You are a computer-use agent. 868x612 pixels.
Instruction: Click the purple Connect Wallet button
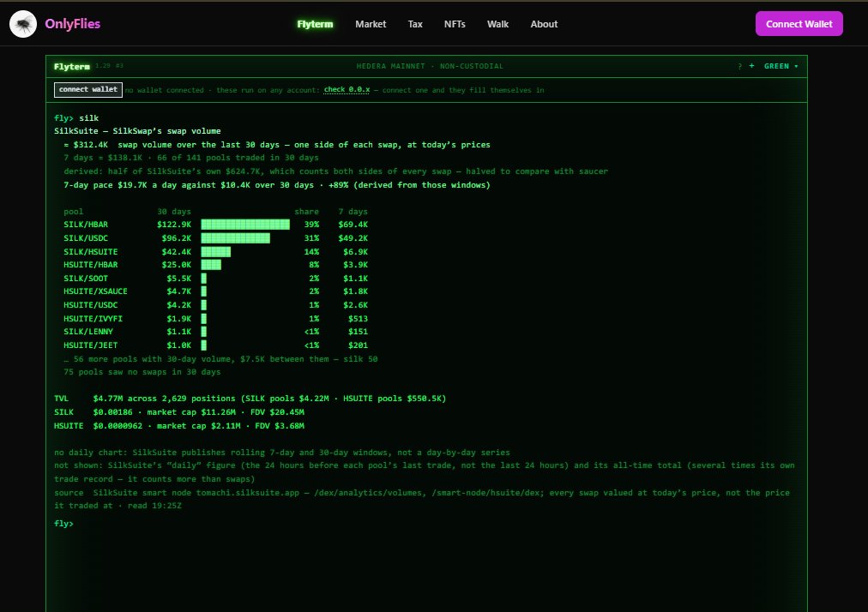(x=799, y=24)
